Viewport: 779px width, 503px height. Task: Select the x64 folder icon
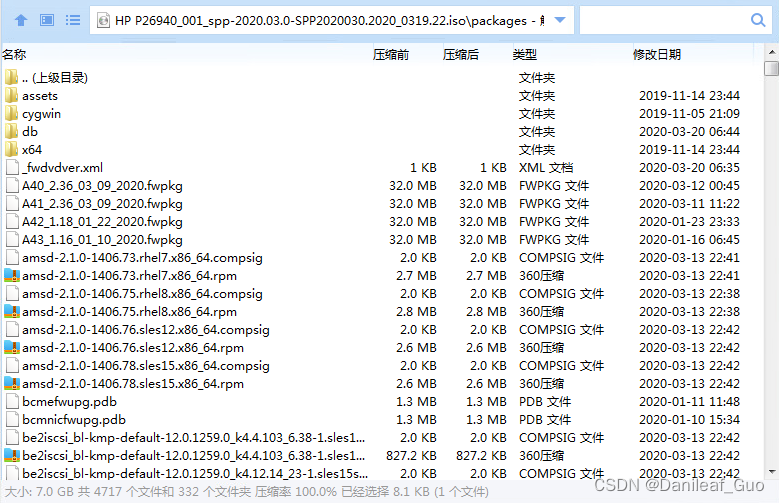[12, 149]
